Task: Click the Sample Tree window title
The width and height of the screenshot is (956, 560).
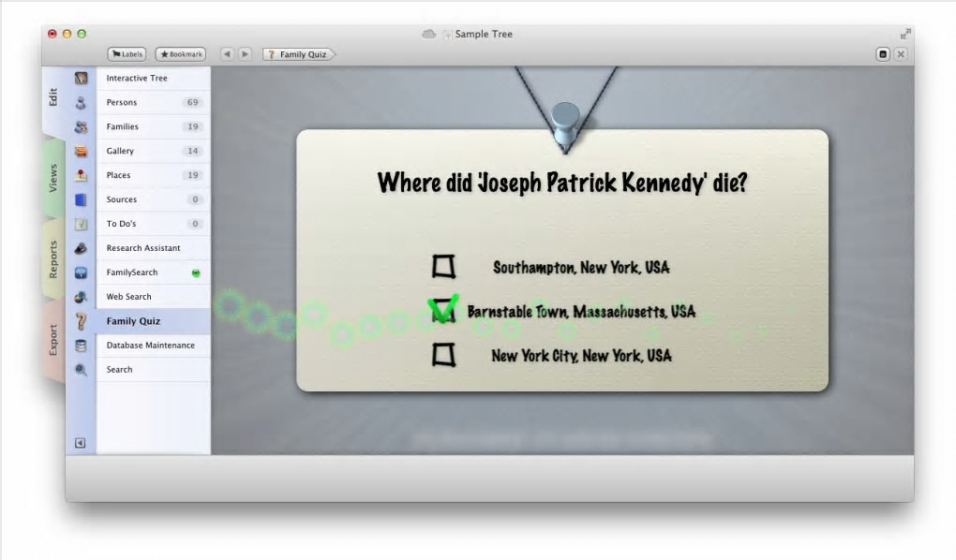Action: point(484,34)
